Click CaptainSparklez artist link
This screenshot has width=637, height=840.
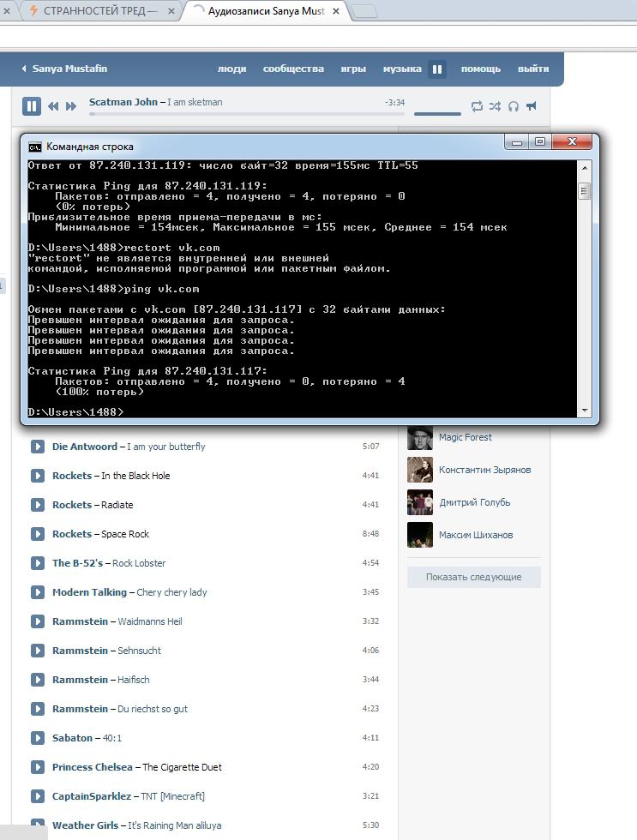click(x=92, y=796)
